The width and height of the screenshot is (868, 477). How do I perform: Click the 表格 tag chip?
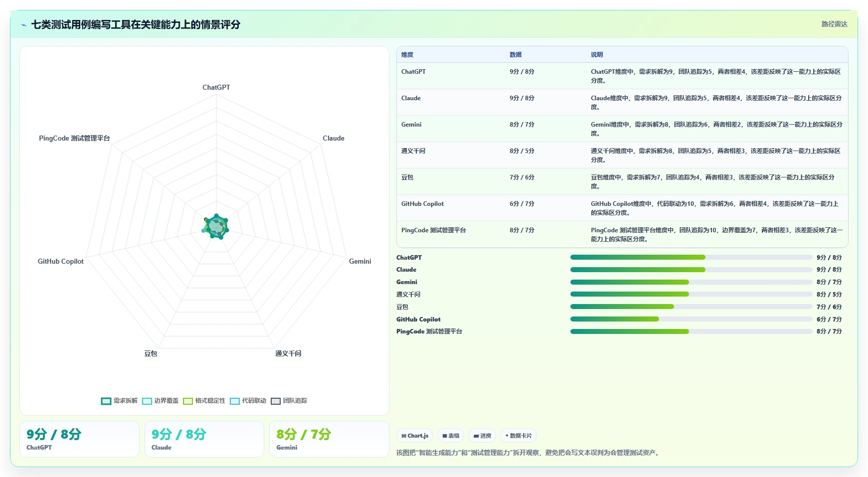click(451, 436)
